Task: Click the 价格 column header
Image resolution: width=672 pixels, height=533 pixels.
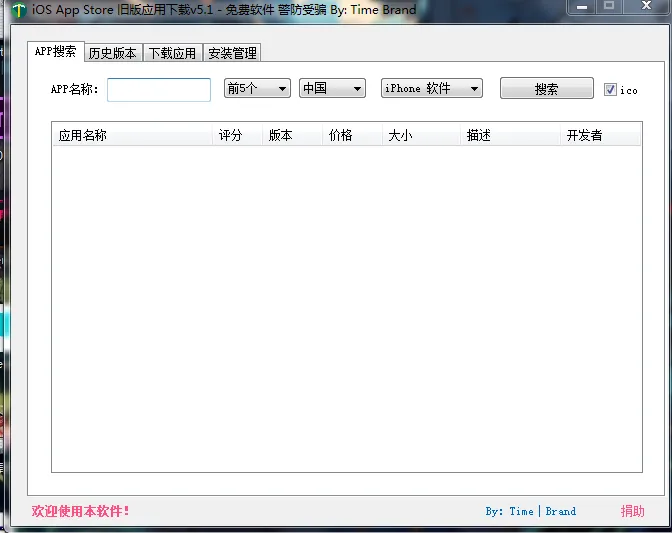Action: point(352,135)
